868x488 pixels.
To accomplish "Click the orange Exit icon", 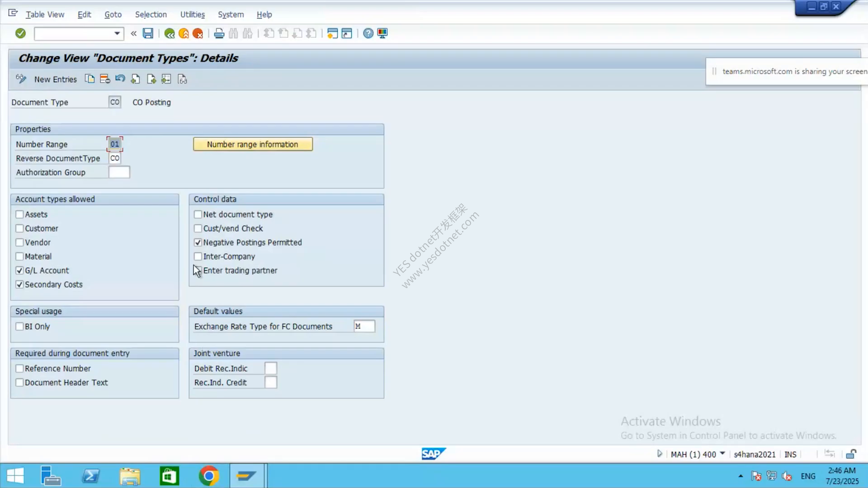I will (x=184, y=33).
